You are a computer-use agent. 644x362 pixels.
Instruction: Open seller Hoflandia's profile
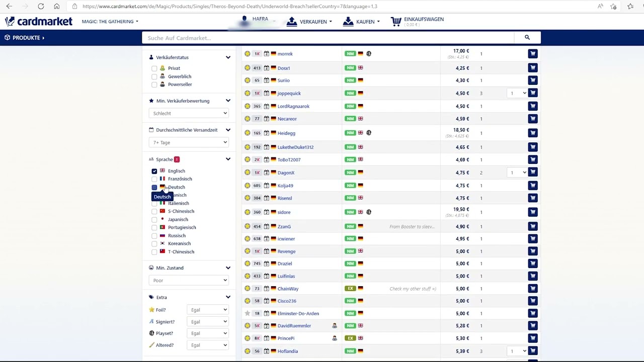288,351
